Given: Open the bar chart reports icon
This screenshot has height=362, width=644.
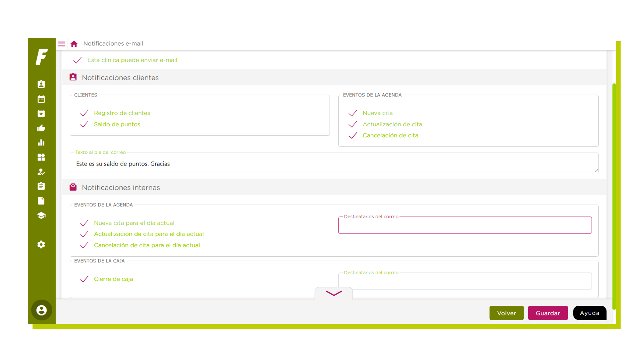Looking at the screenshot, I should (41, 143).
